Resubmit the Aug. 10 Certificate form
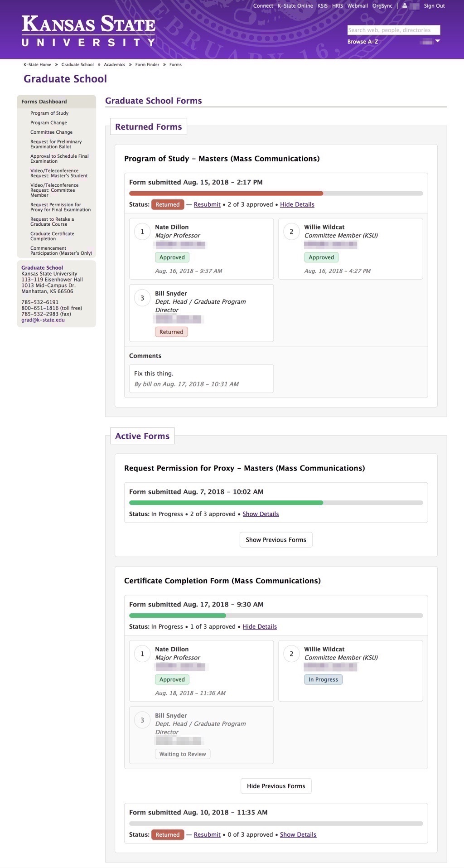The height and width of the screenshot is (868, 464). click(207, 835)
